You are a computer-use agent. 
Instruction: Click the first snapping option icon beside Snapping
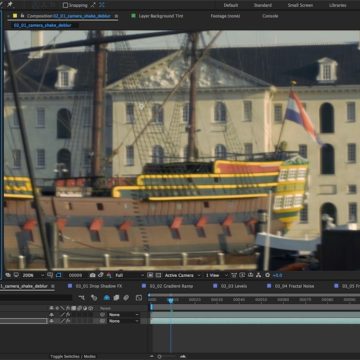pos(93,5)
